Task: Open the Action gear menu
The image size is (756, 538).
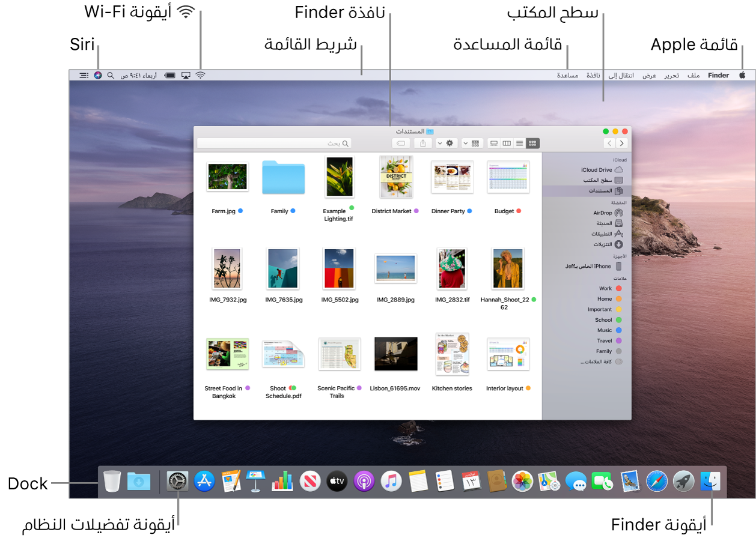Action: click(451, 143)
